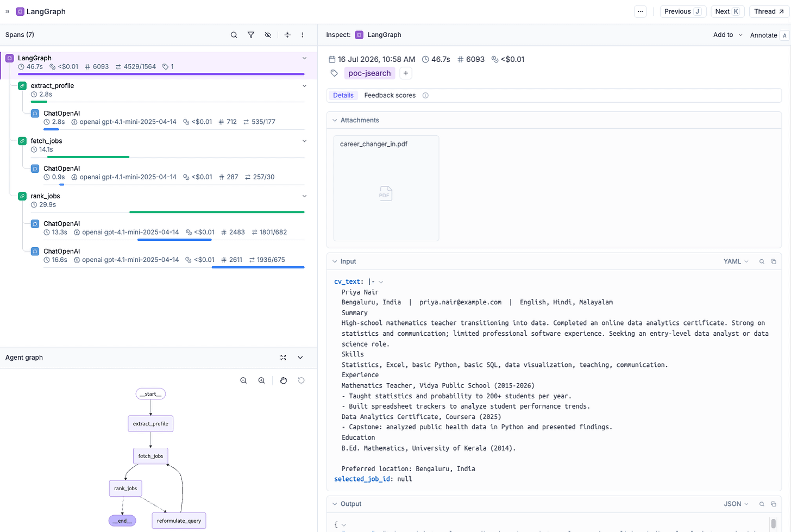Fold the cv_text YAML block

pos(381,282)
